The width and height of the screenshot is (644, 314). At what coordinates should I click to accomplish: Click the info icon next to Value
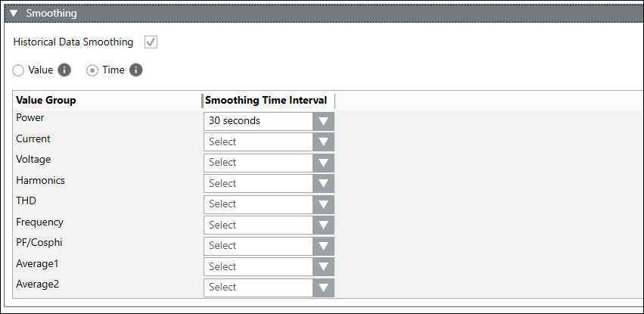64,70
